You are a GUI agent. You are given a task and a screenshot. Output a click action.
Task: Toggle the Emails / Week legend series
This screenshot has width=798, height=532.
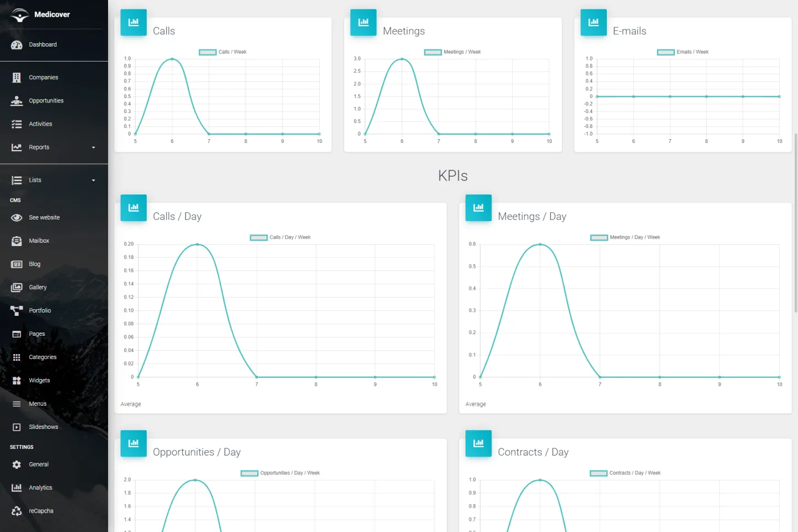point(683,52)
